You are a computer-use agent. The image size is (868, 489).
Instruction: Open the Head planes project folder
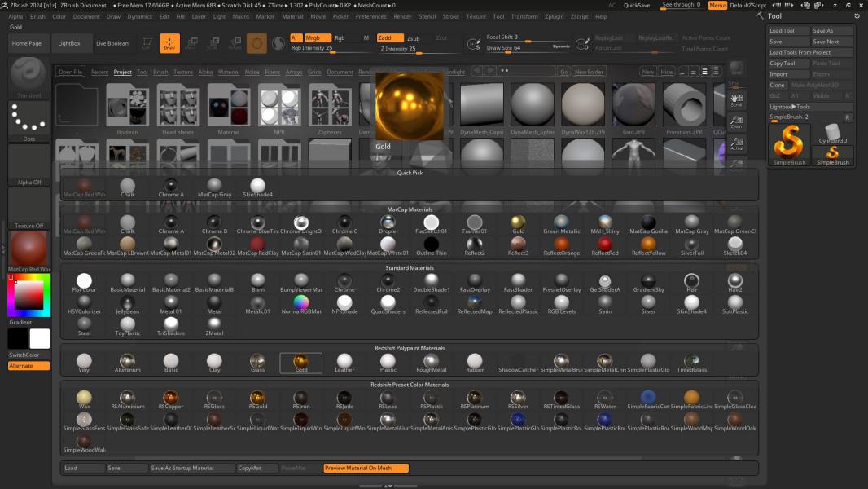pyautogui.click(x=178, y=109)
